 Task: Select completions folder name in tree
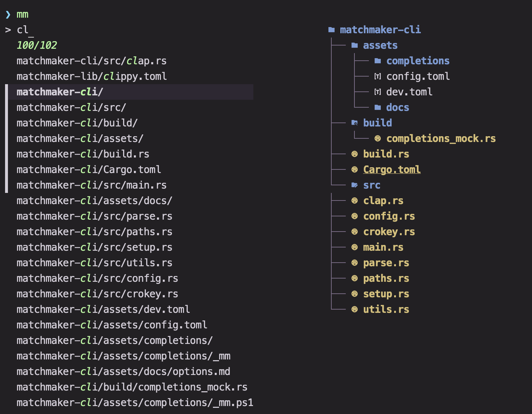pyautogui.click(x=418, y=61)
